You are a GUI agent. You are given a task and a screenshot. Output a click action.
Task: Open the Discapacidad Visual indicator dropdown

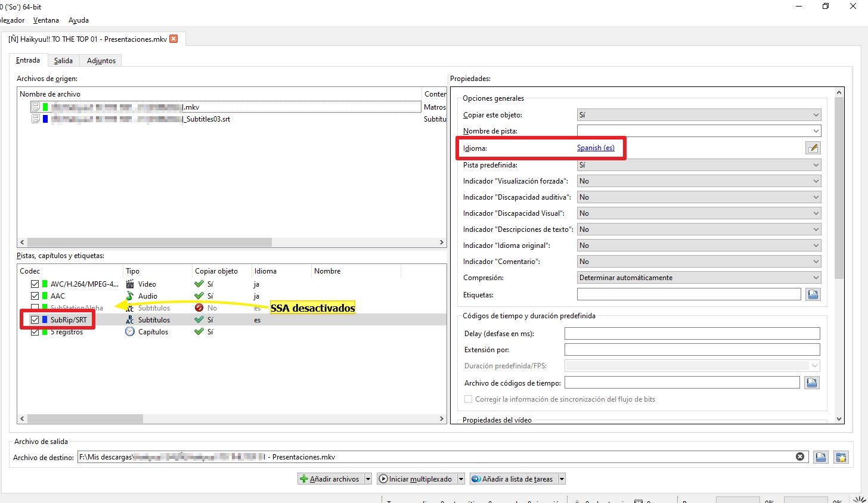coord(699,213)
